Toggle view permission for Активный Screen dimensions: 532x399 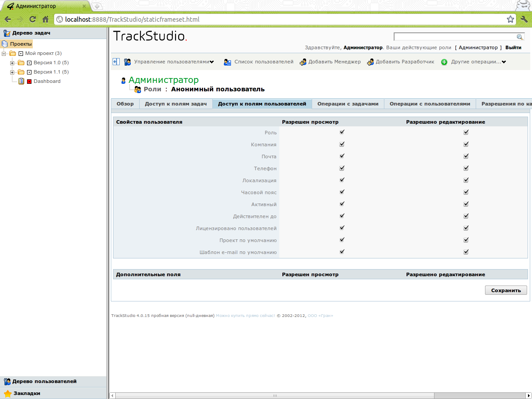(x=342, y=204)
